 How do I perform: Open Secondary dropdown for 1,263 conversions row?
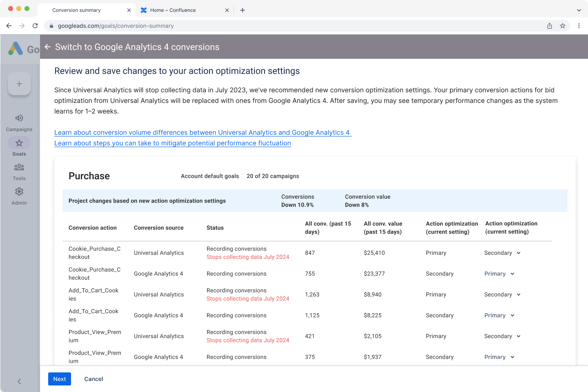point(502,294)
